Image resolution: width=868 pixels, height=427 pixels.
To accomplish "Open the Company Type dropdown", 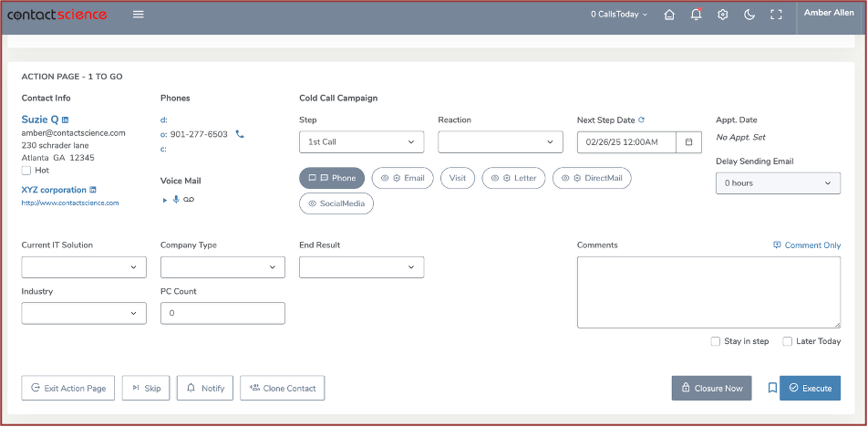I will tap(222, 267).
